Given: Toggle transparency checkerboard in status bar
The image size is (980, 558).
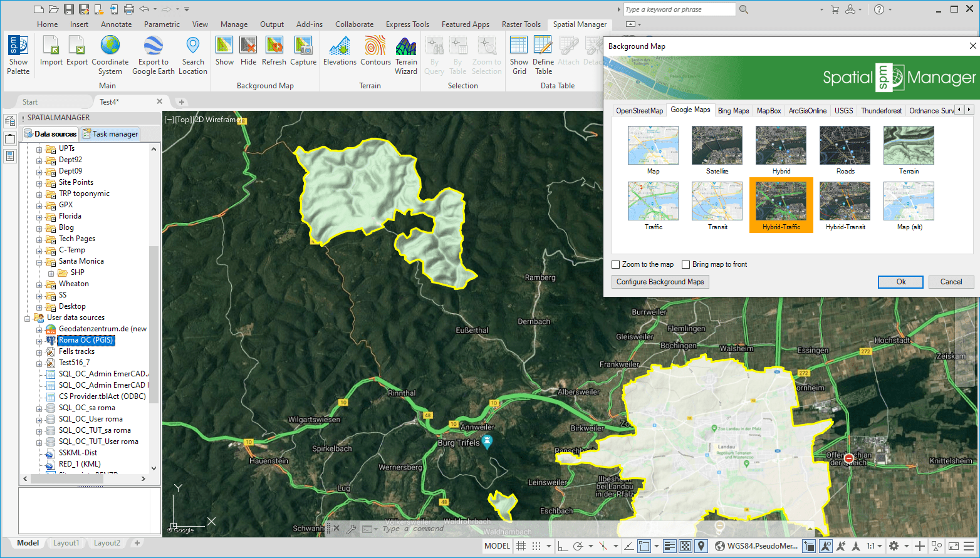Looking at the screenshot, I should pyautogui.click(x=685, y=546).
